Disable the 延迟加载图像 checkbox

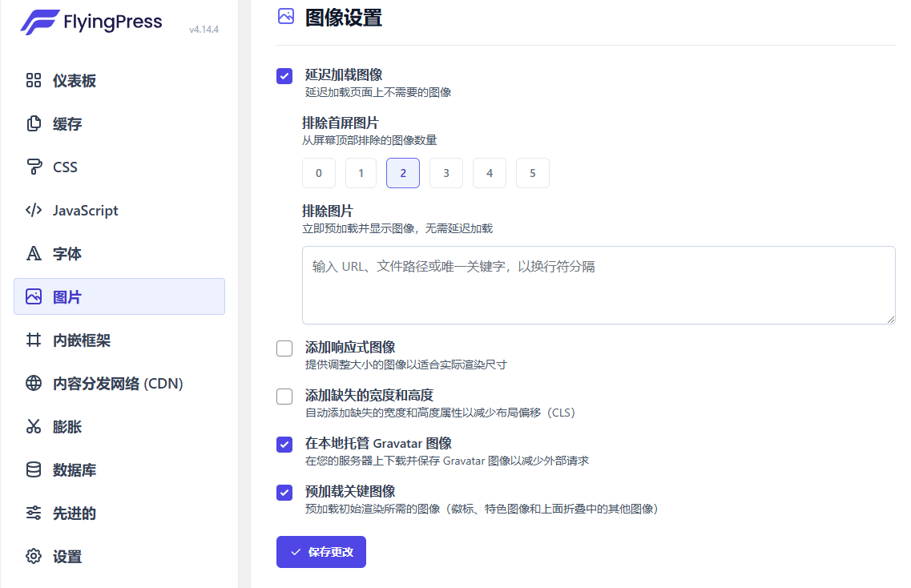[x=284, y=75]
